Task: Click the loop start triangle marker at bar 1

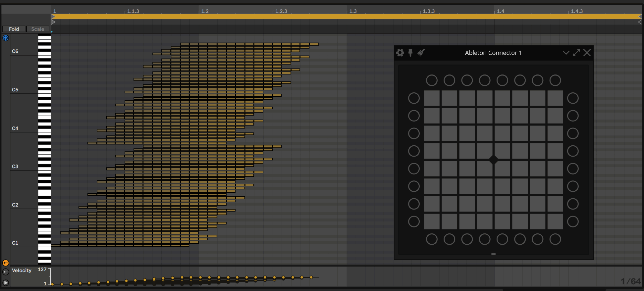Action: [53, 17]
